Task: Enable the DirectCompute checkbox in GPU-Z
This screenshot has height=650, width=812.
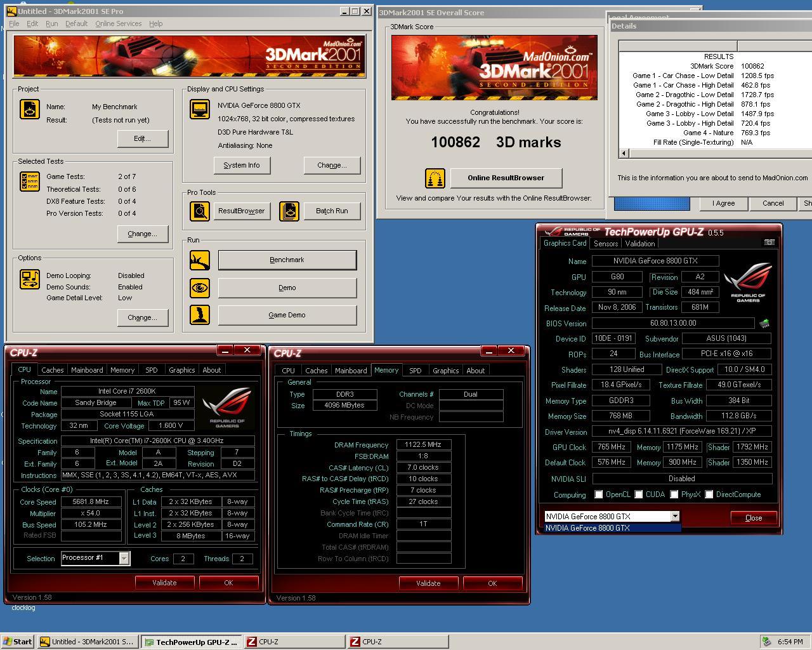Action: (x=709, y=494)
